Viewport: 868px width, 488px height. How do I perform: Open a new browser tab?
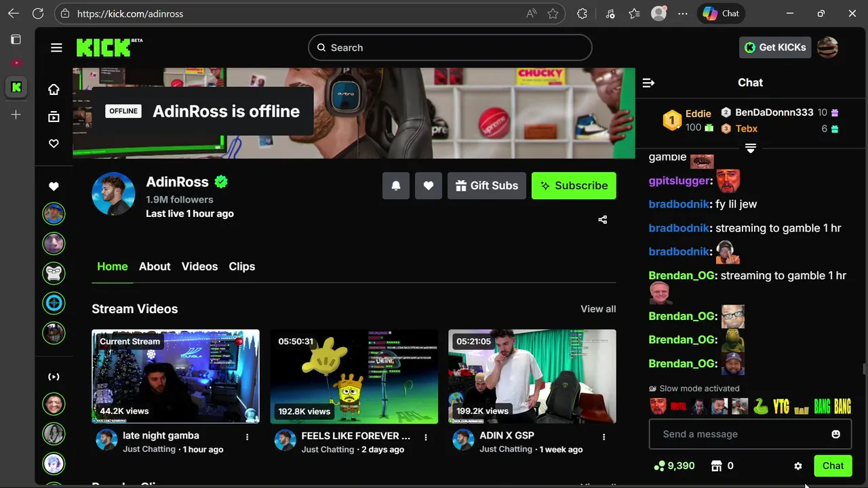pyautogui.click(x=16, y=115)
